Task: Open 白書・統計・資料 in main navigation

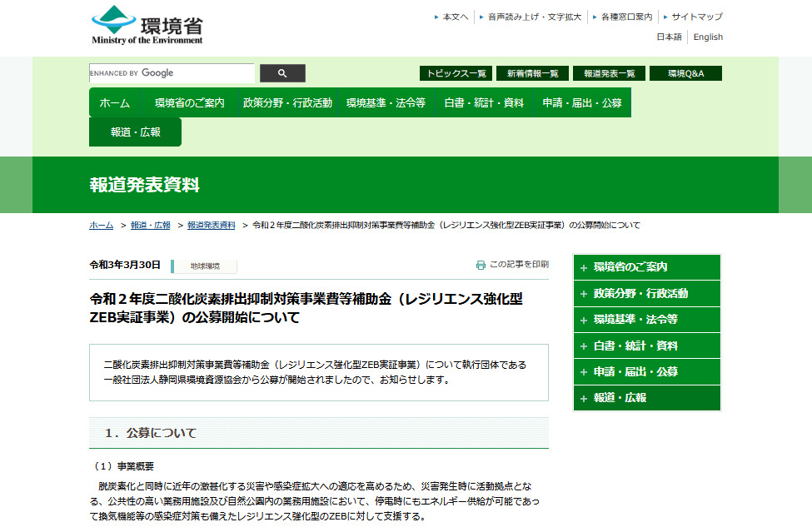Action: (x=484, y=103)
